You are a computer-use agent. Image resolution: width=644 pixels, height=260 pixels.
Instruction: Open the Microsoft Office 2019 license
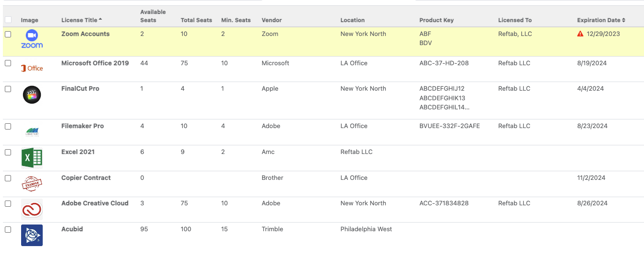pyautogui.click(x=95, y=63)
